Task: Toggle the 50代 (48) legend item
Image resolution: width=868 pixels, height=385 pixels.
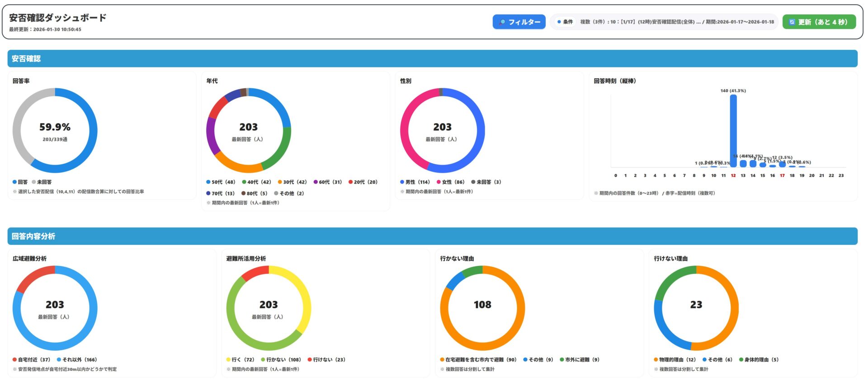Action: tap(221, 182)
